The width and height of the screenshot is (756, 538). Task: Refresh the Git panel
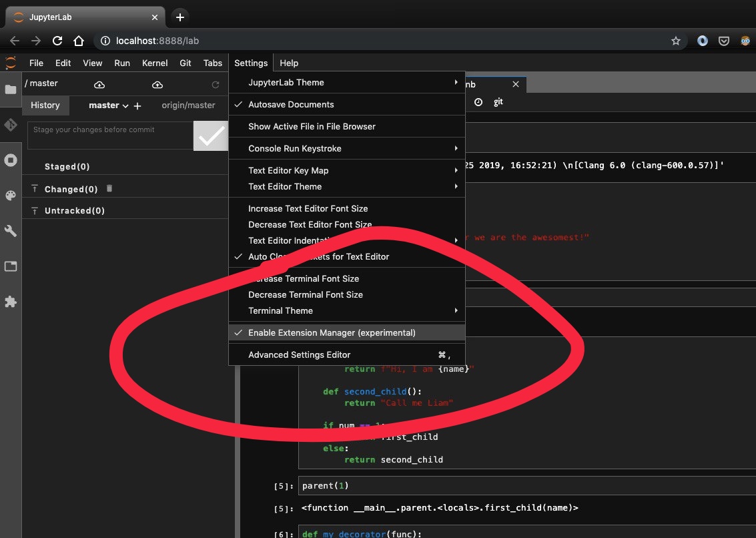[215, 85]
